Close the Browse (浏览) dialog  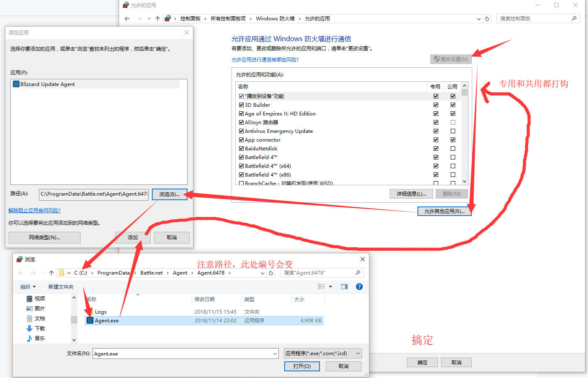363,259
